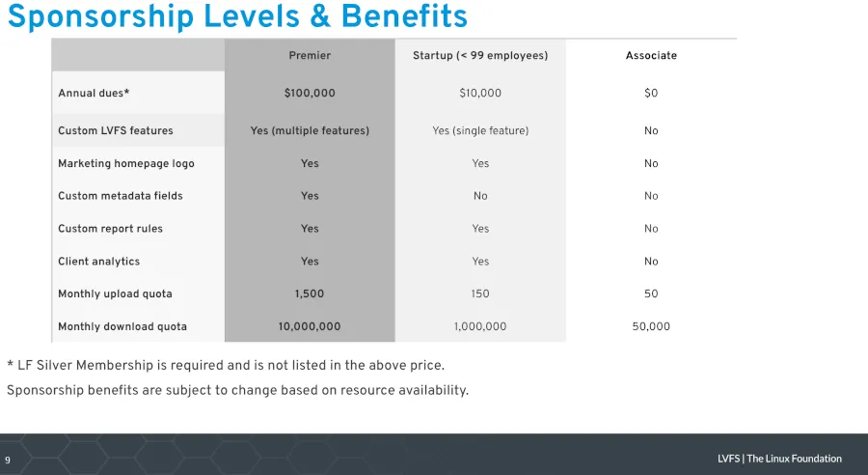Select the Marketing homepage logo row label
The image size is (868, 475).
point(126,164)
